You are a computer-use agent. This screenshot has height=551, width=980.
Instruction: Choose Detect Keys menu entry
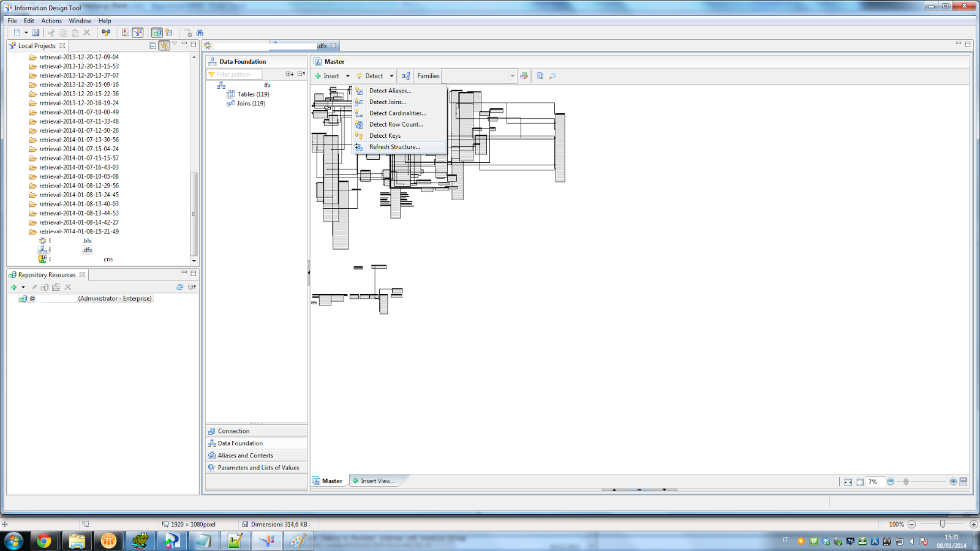click(399, 136)
